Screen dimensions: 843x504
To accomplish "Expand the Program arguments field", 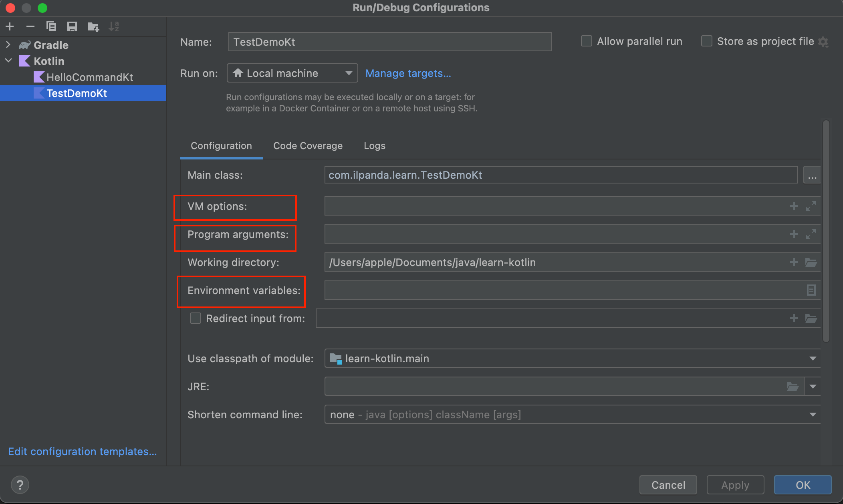I will coord(811,234).
